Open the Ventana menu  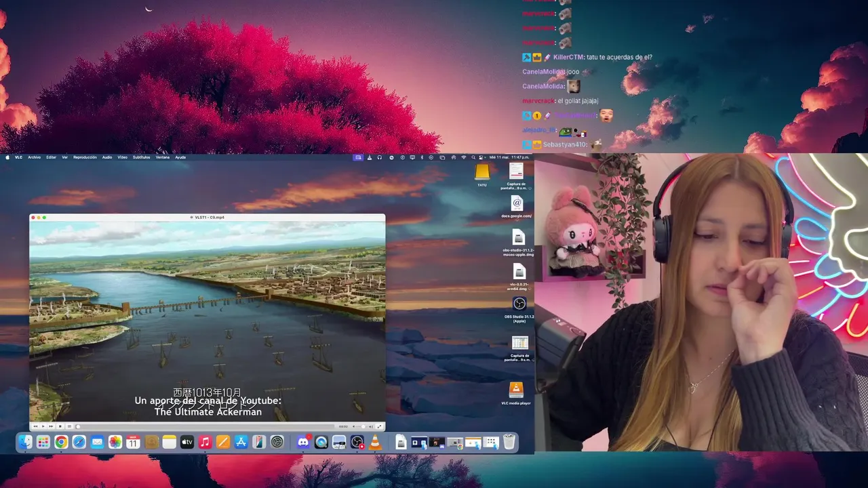(x=163, y=157)
